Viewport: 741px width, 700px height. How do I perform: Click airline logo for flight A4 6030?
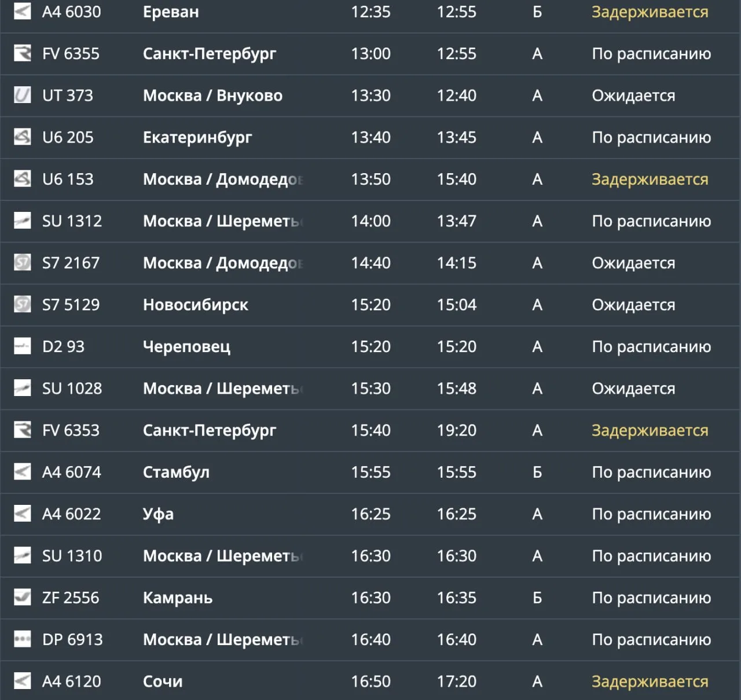point(22,12)
